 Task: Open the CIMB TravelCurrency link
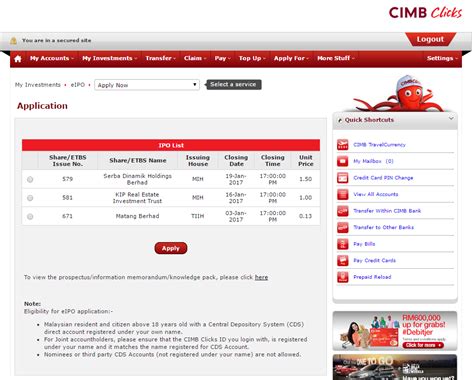pyautogui.click(x=379, y=145)
